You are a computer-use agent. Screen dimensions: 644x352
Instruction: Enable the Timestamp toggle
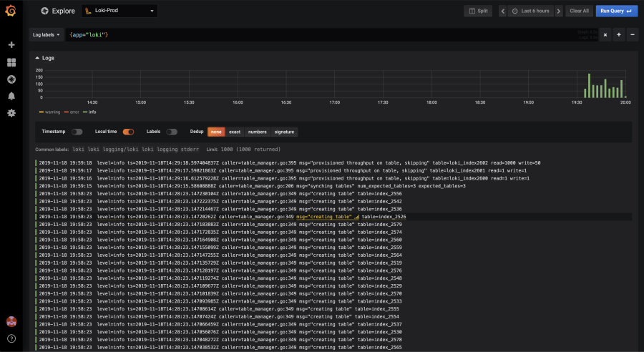coord(77,132)
